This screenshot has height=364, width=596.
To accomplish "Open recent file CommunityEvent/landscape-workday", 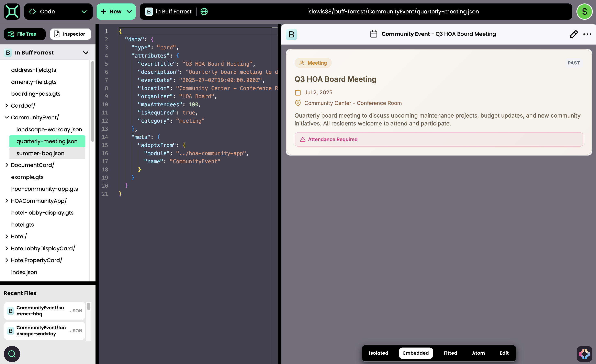I will 45,331.
